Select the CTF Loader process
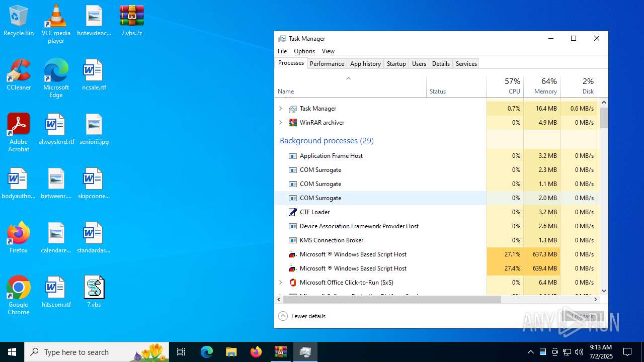Screen dimensions: 644x362 click(x=436, y=212)
